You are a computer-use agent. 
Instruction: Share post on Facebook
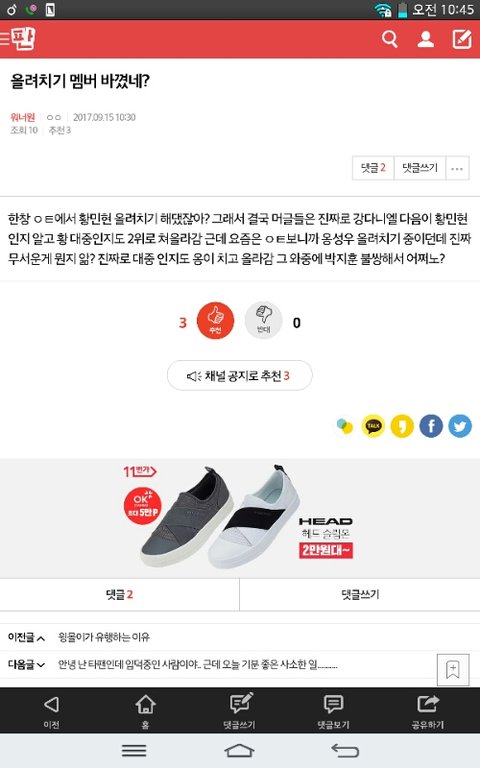(x=431, y=426)
